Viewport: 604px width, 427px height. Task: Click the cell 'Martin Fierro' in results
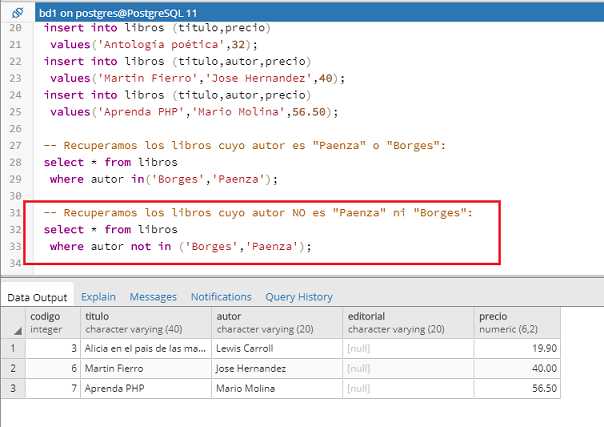[x=146, y=368]
